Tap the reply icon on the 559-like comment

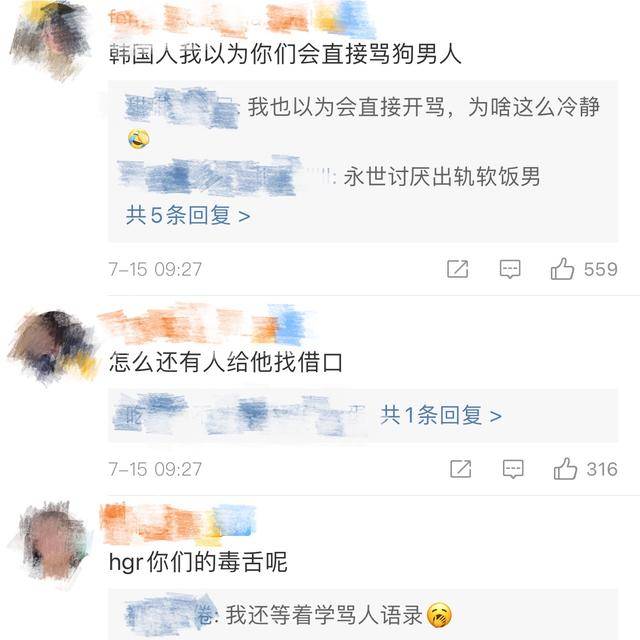(510, 269)
